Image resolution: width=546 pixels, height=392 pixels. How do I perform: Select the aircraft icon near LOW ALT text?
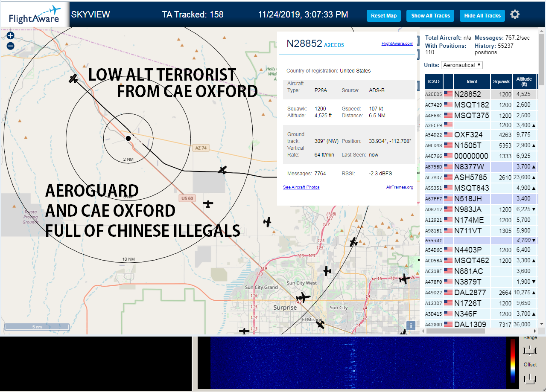pyautogui.click(x=73, y=78)
